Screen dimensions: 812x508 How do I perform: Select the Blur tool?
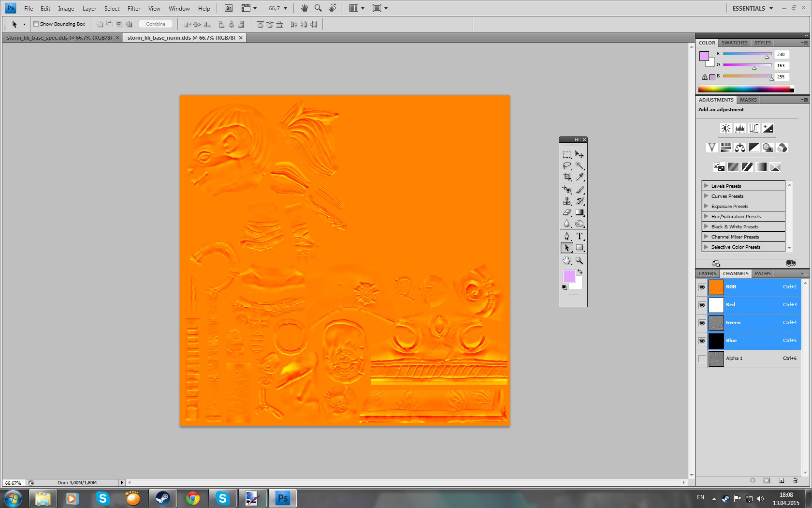pyautogui.click(x=567, y=223)
